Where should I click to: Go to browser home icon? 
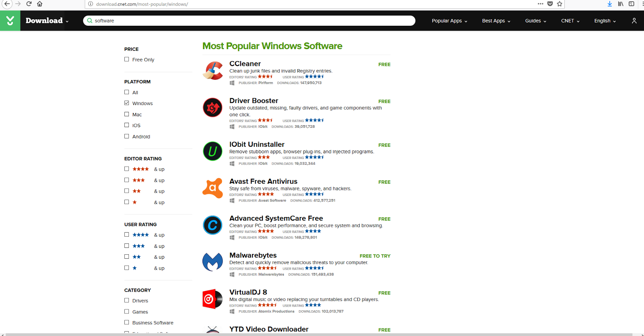pos(39,4)
